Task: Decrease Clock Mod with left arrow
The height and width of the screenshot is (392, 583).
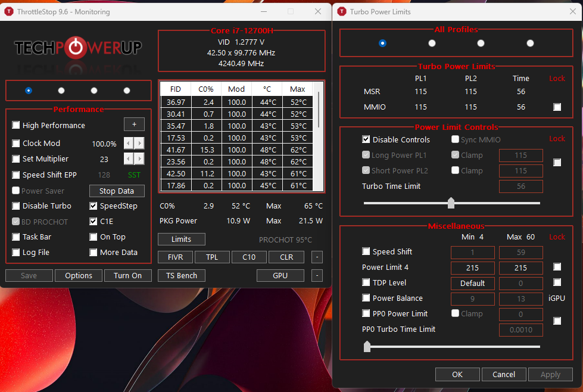Action: (129, 143)
